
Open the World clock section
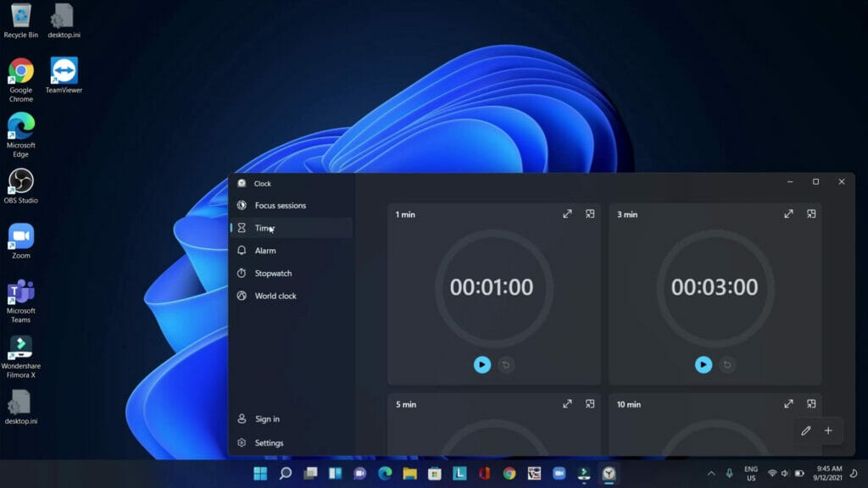click(274, 296)
